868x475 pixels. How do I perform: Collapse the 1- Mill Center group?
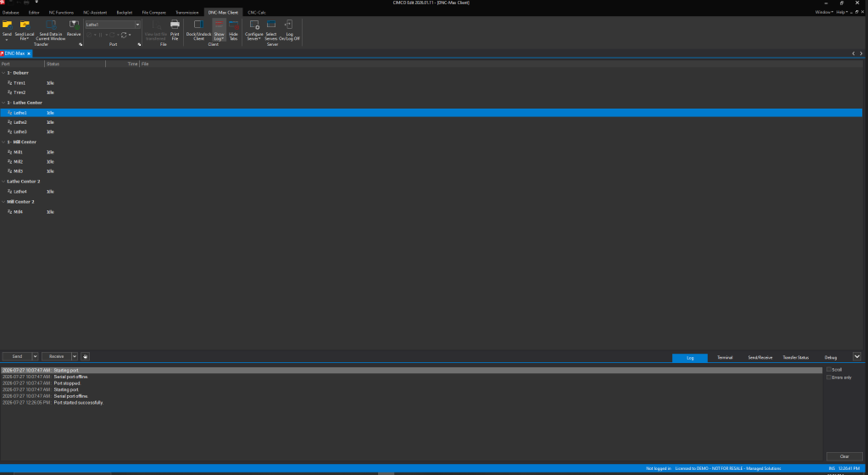pos(3,142)
